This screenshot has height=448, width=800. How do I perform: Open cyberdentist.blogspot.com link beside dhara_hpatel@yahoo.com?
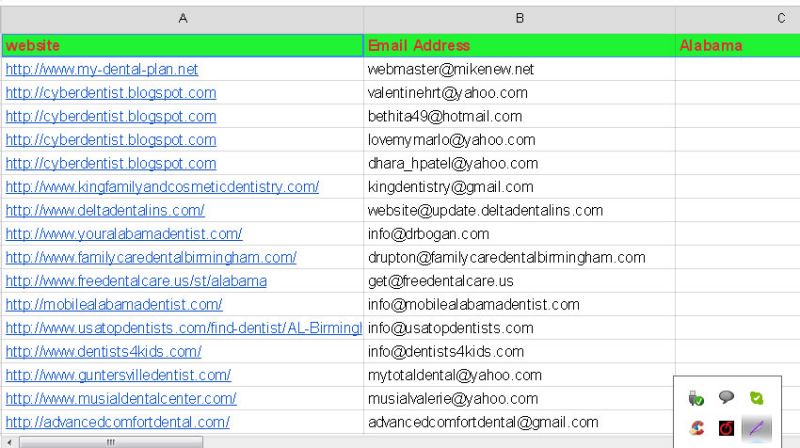(111, 163)
